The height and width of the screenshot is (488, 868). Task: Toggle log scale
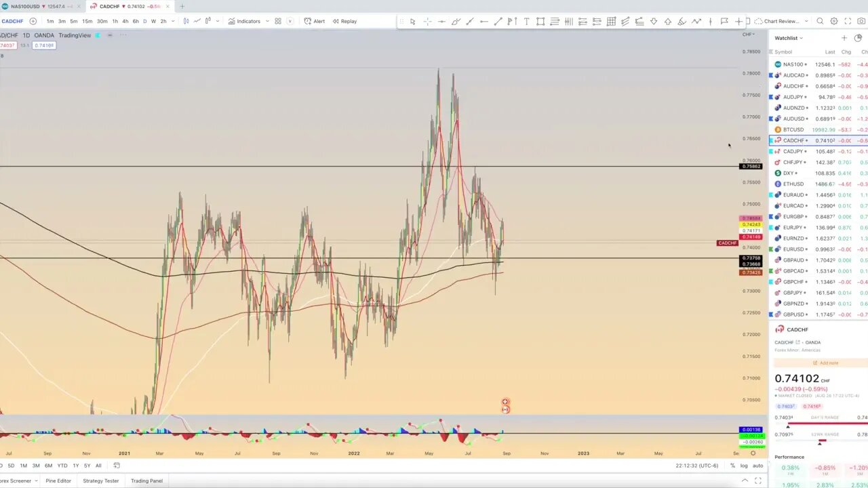coord(744,466)
